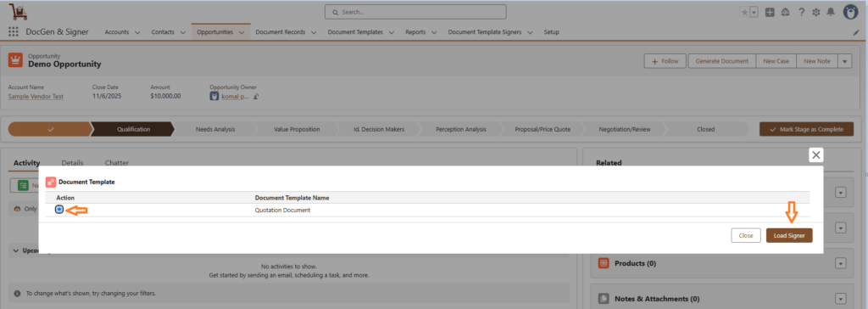Click the change owner icon beside owner

[256, 97]
